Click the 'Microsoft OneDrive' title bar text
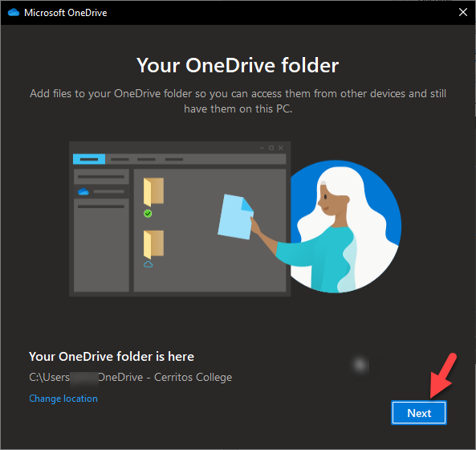476x450 pixels. (x=66, y=13)
